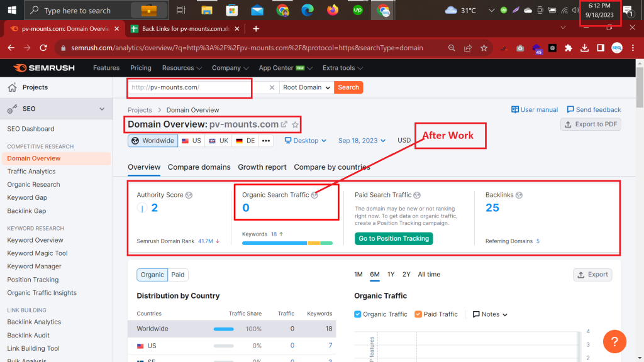The height and width of the screenshot is (362, 644).
Task: Open Windows Start menu
Action: 12,10
